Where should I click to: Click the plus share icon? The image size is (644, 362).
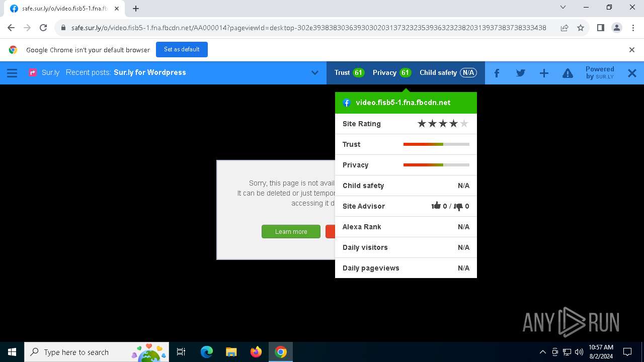tap(544, 73)
